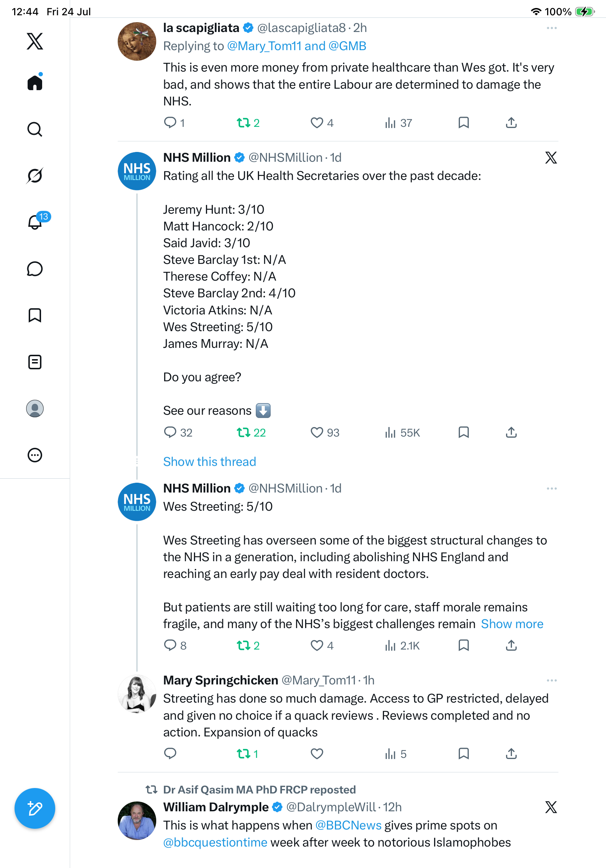Bookmark the Wes Streeting 5/10 tweet
This screenshot has height=868, width=606.
click(x=464, y=645)
